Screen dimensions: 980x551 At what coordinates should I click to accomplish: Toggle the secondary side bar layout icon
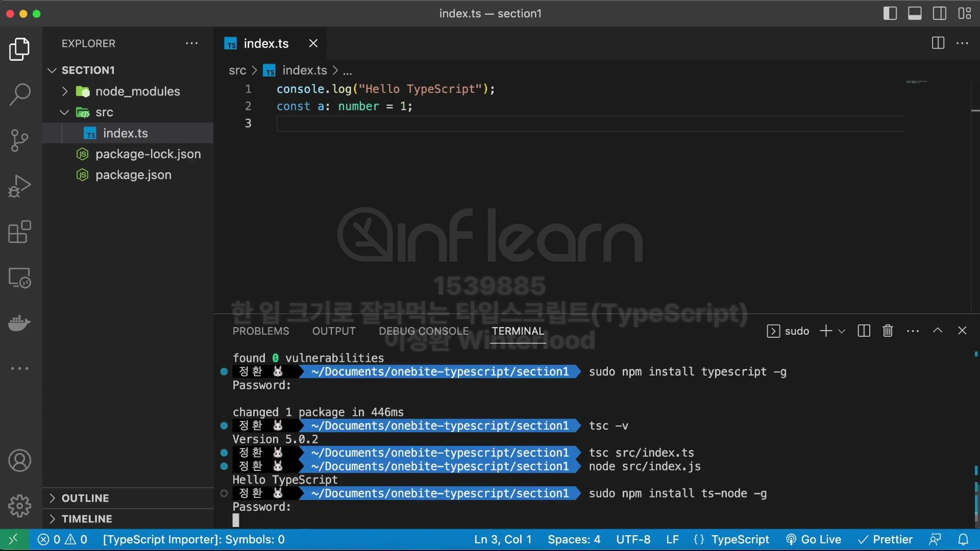click(x=940, y=14)
